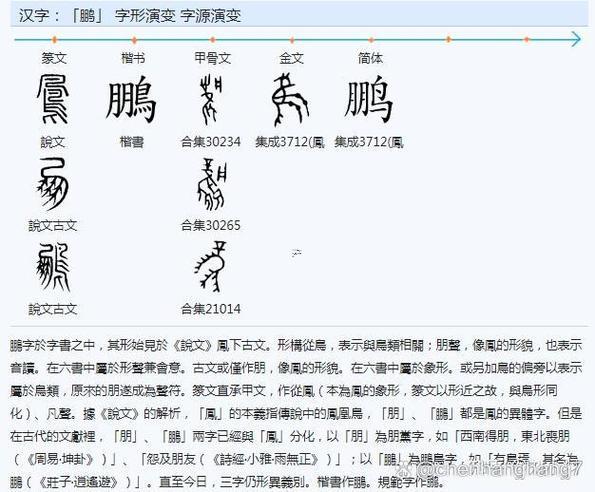Click the 說文 caption
The height and width of the screenshot is (492, 595).
coord(53,142)
